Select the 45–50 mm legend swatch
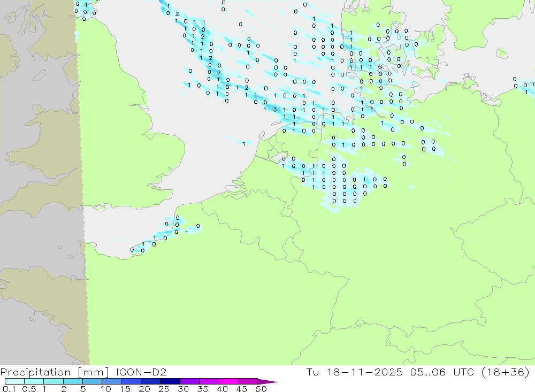This screenshot has height=392, width=535. click(x=248, y=381)
